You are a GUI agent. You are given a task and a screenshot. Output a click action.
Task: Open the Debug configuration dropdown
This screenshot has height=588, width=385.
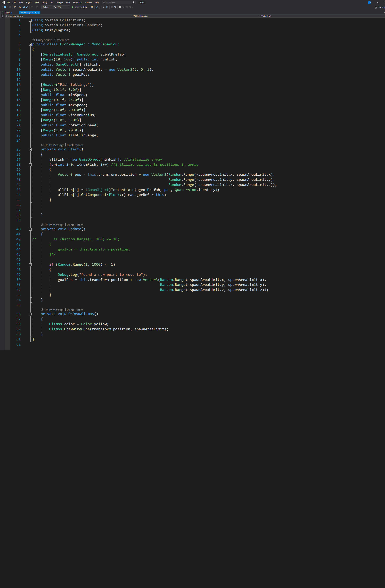(x=47, y=7)
